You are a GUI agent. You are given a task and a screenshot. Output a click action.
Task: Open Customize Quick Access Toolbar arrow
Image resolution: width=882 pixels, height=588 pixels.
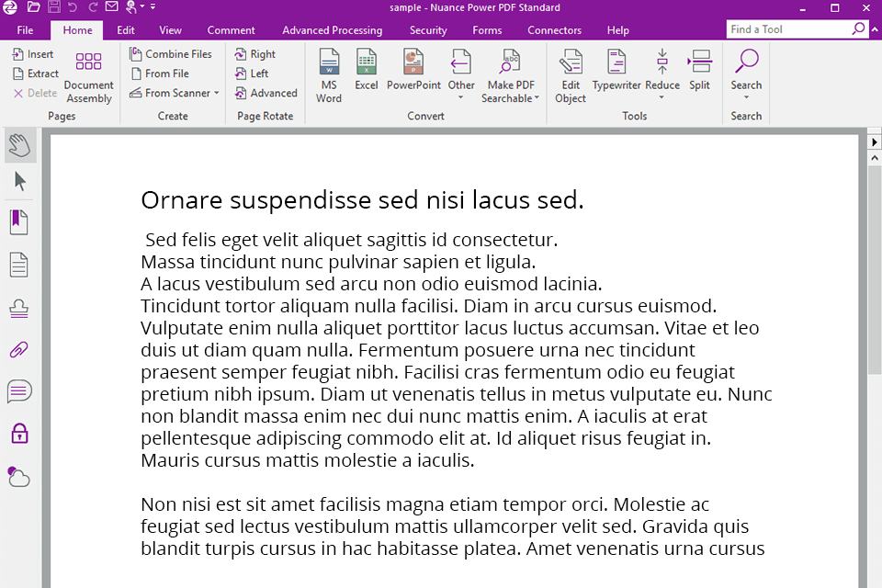click(153, 7)
